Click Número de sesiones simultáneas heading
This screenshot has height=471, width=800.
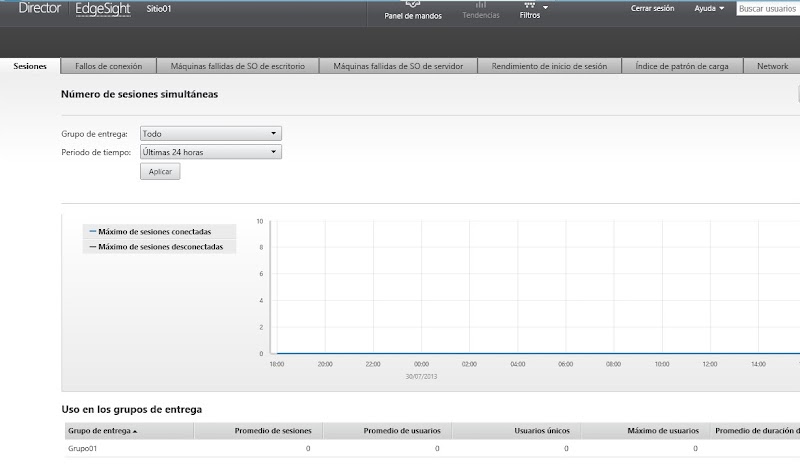[x=139, y=94]
